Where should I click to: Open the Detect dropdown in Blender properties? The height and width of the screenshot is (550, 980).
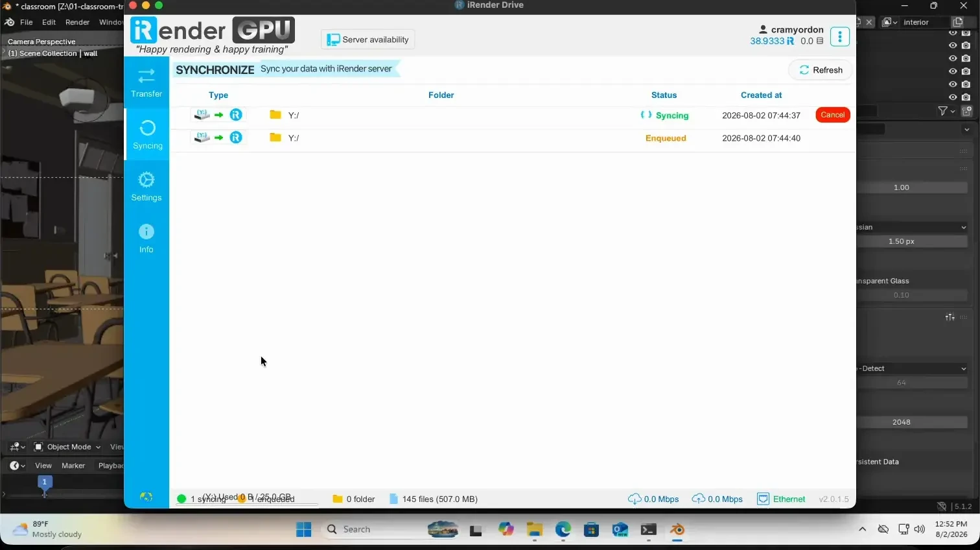pos(912,368)
